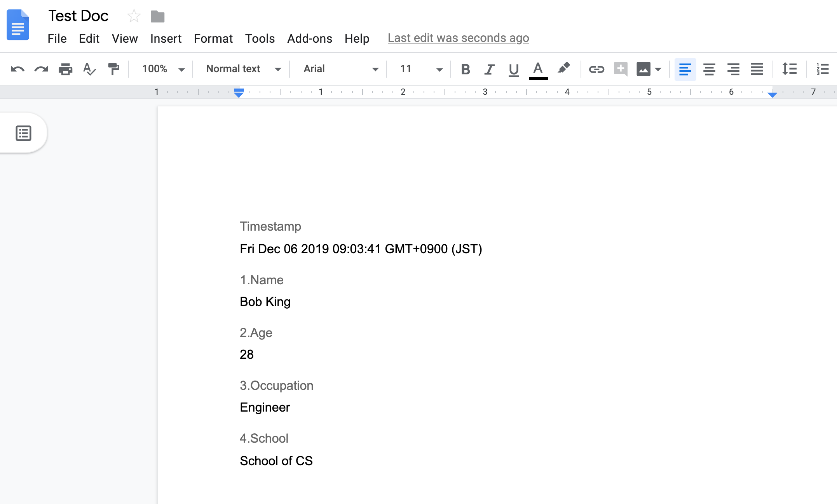Click 'Last edit was seconds ago' link
The image size is (837, 504).
pos(458,38)
